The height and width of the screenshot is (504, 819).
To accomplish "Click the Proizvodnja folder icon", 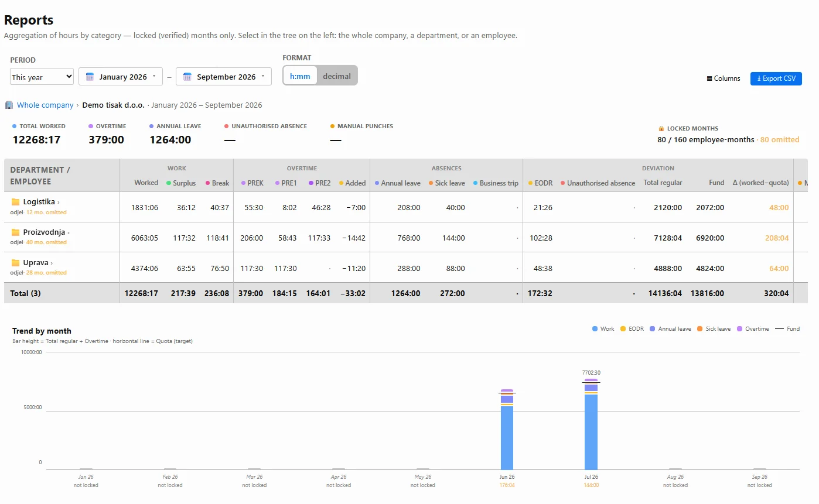I will click(15, 232).
